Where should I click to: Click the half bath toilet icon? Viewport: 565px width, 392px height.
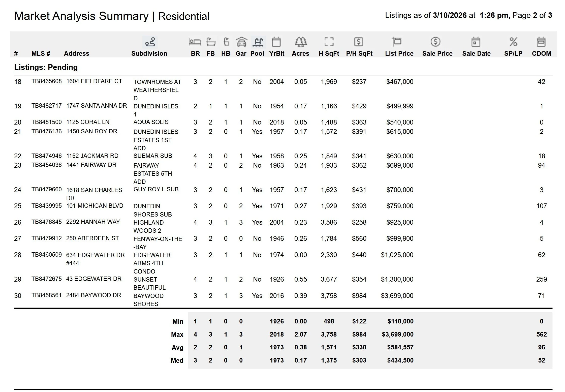[226, 42]
